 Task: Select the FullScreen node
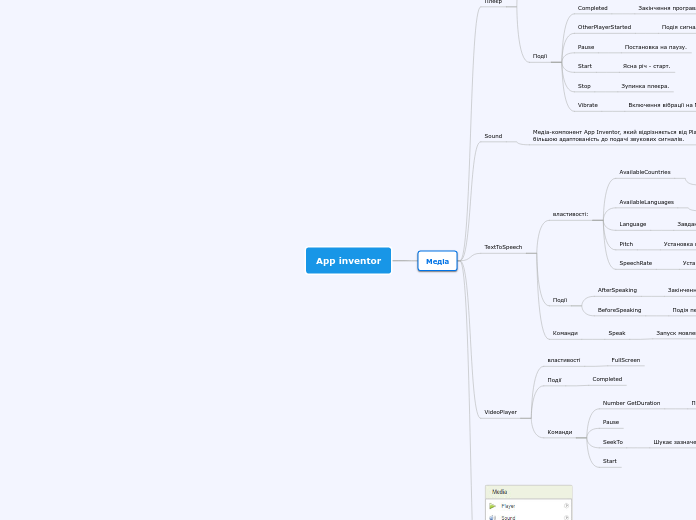[x=625, y=360]
